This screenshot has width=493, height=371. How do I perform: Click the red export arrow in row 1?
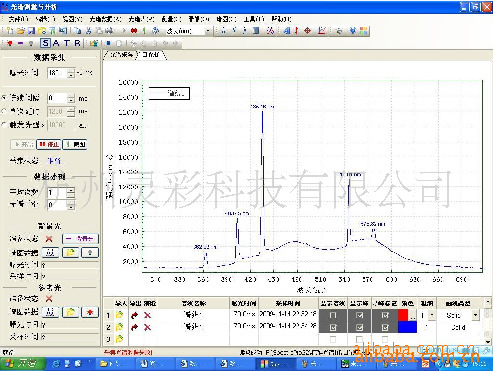[135, 315]
